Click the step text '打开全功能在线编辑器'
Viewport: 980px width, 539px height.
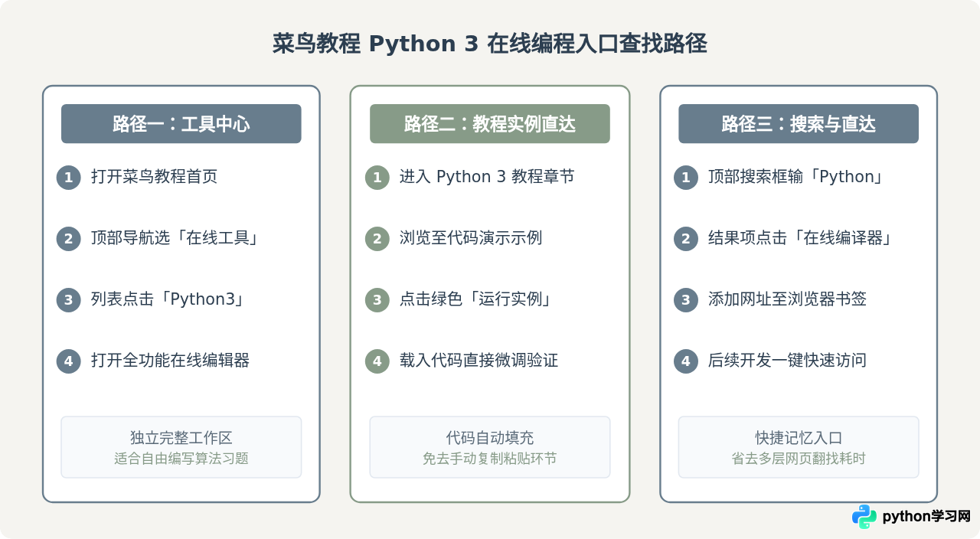(170, 361)
